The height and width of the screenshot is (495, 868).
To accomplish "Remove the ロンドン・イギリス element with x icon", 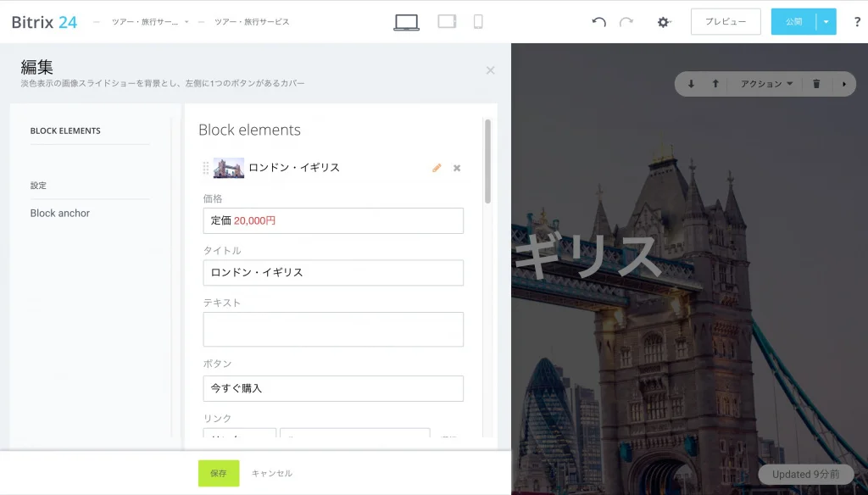I will pos(457,168).
